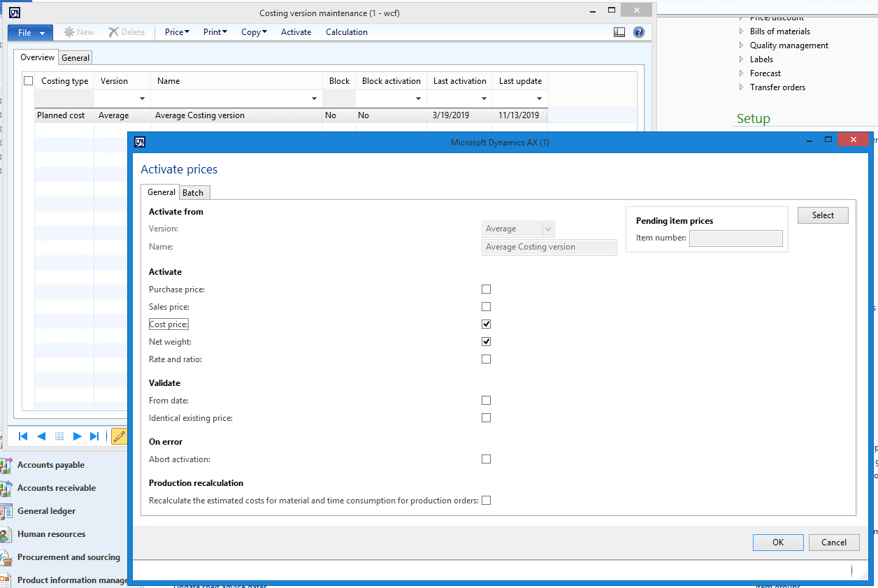Click the greyed New star icon
878x588 pixels.
point(69,32)
